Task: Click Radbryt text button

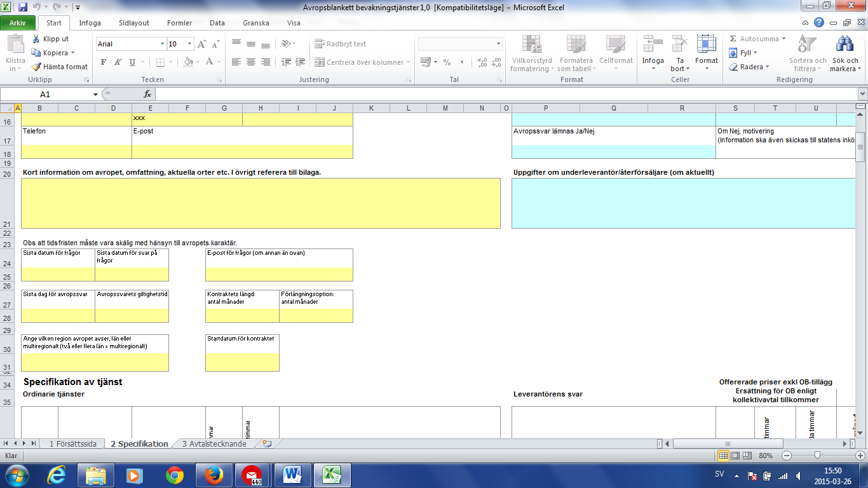Action: (x=341, y=44)
